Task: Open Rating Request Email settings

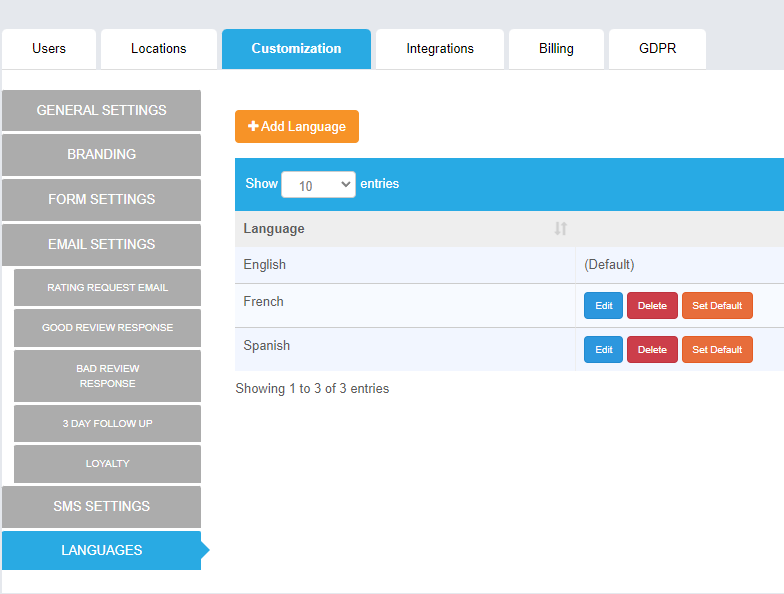Action: (x=107, y=288)
